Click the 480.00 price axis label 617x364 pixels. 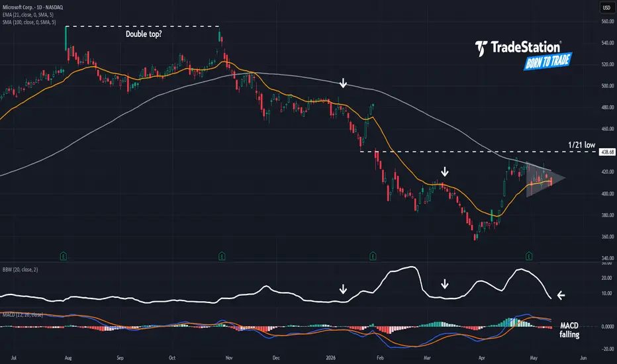click(608, 107)
